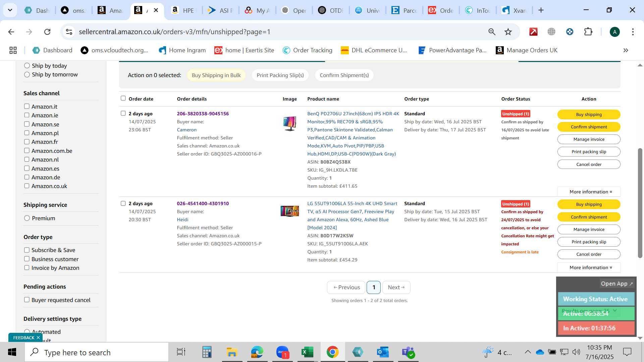Open the Chrome profile avatar A
Screen dimensions: 644x362
[614, 32]
